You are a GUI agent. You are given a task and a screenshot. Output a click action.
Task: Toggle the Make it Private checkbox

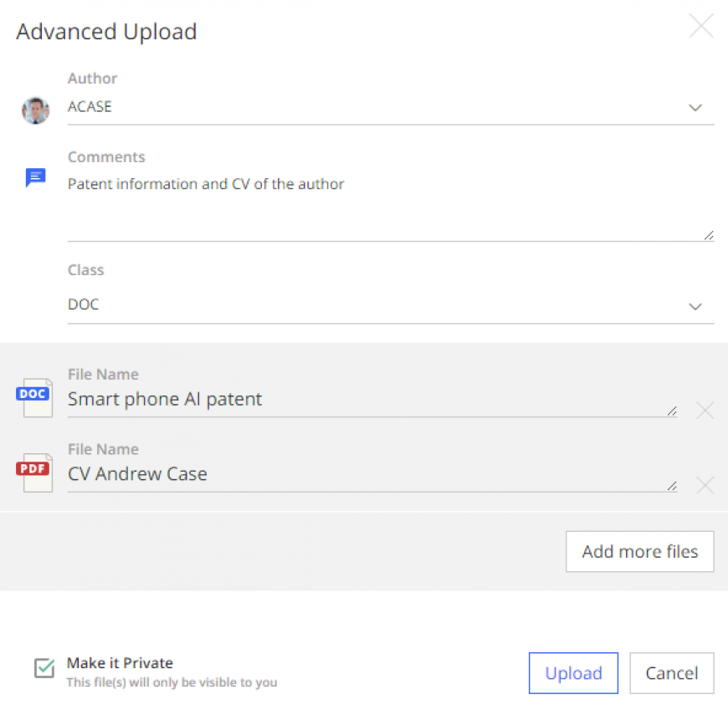pos(44,668)
